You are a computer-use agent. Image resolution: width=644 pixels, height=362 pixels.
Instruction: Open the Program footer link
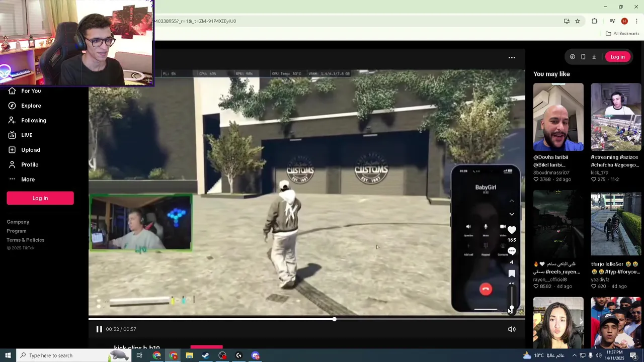tap(17, 231)
